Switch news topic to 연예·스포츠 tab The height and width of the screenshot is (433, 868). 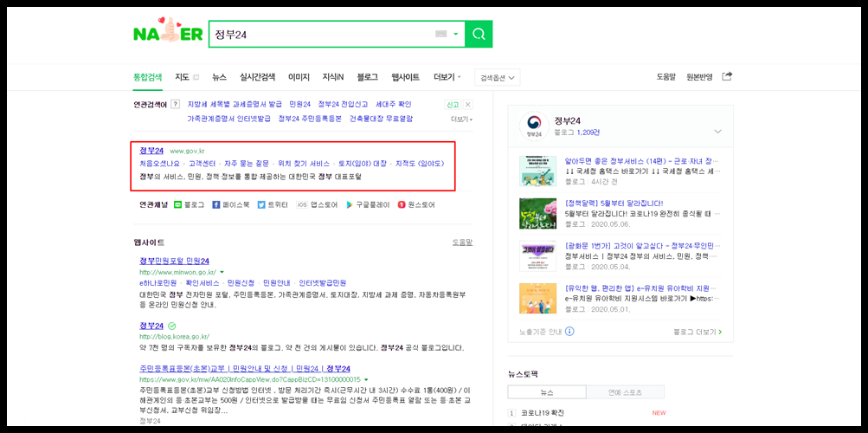625,392
